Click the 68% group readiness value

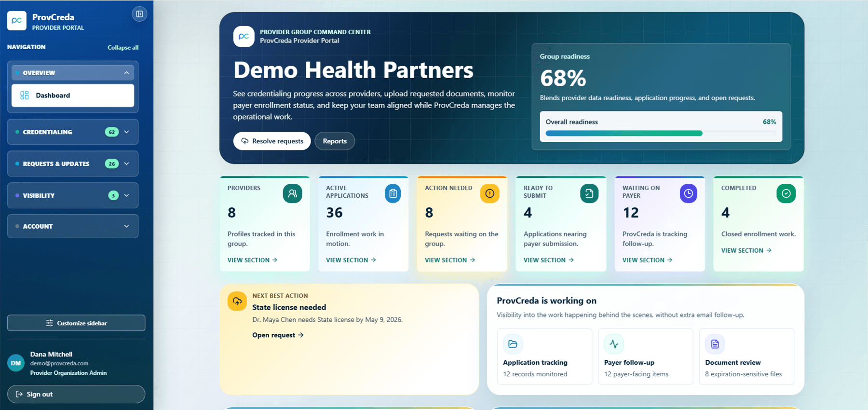[x=563, y=78]
